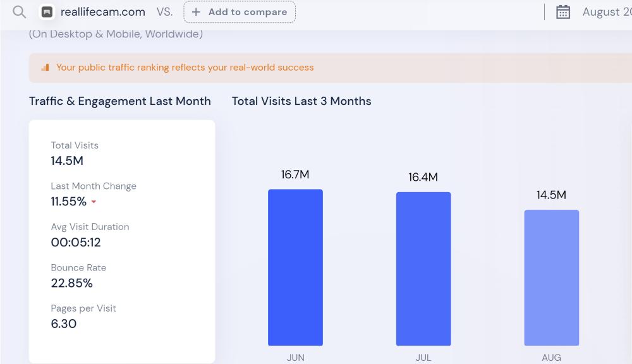Screen dimensions: 632x364
Task: Click the search magnifier icon
Action: pyautogui.click(x=19, y=12)
